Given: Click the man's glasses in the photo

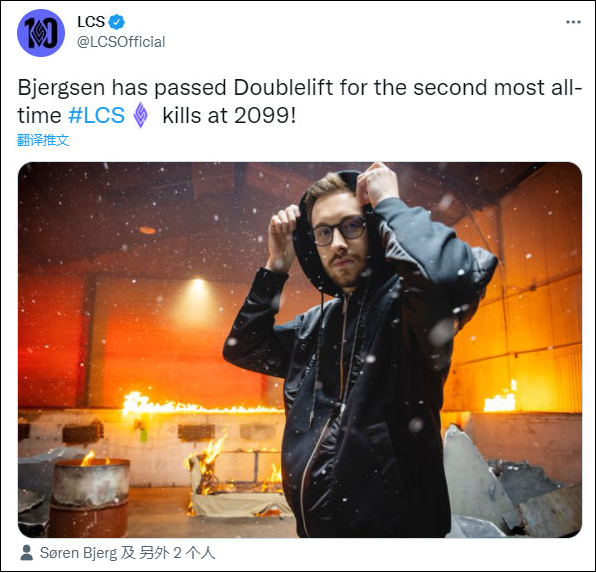Looking at the screenshot, I should tap(338, 230).
